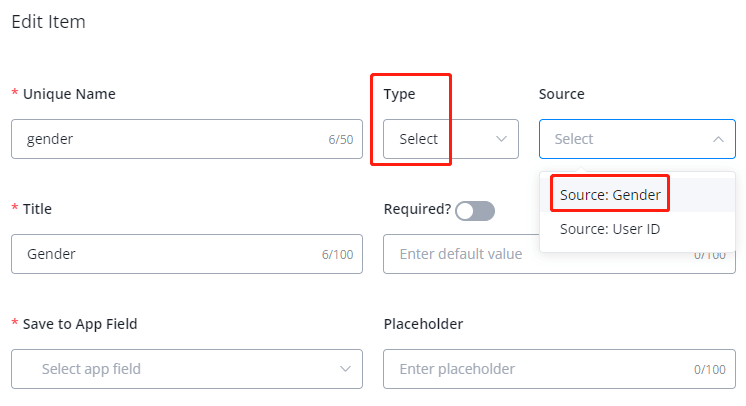746x406 pixels.
Task: Click the Placeholder field label
Action: pos(423,324)
